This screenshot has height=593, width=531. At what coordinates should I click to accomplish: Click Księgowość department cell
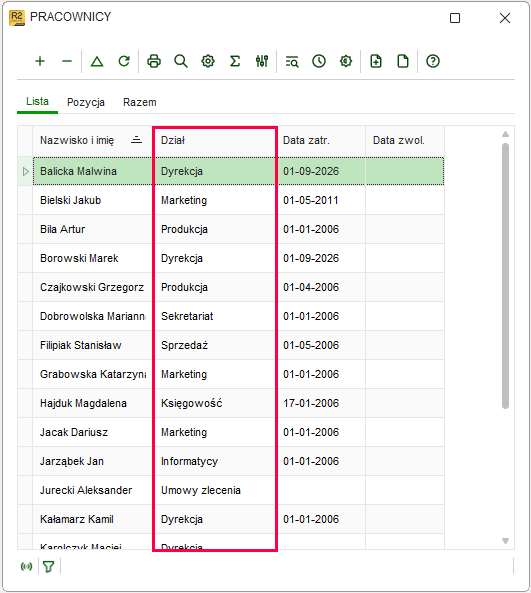click(x=215, y=403)
